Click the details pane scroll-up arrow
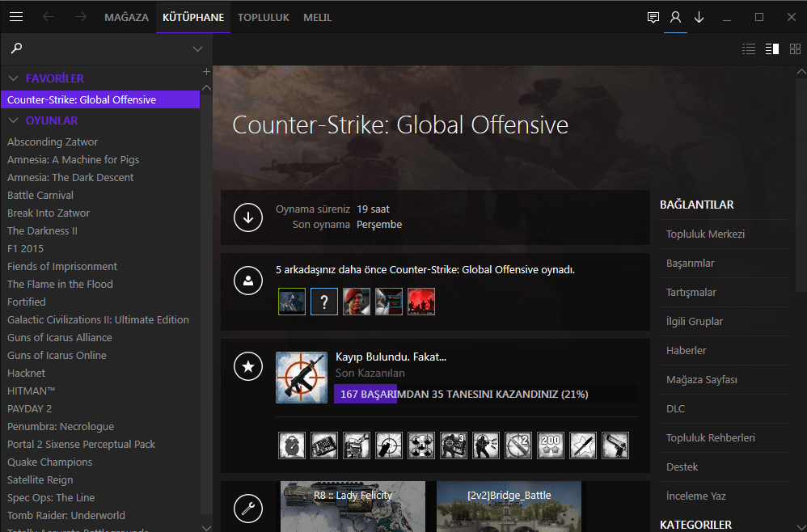Viewport: 807px width, 532px height. pyautogui.click(x=801, y=72)
